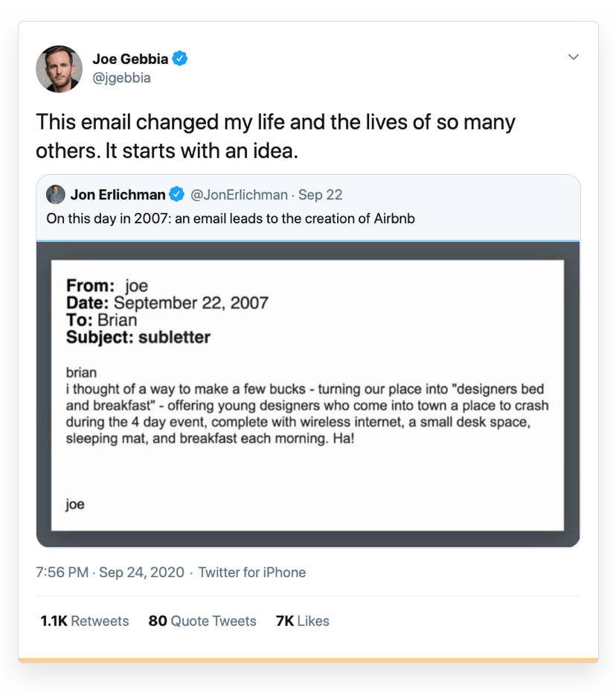Click Jon Erlichman's blue verified checkmark
Screen dimensions: 616x699
click(176, 194)
